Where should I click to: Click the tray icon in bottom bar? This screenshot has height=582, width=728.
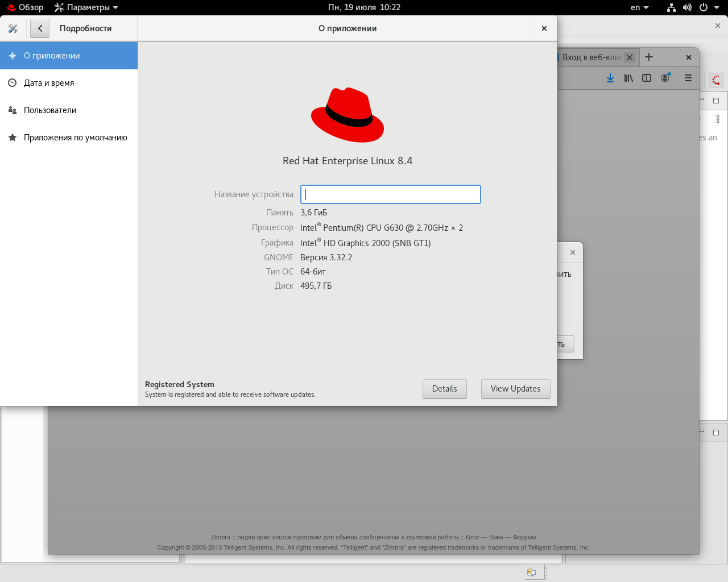[x=531, y=572]
